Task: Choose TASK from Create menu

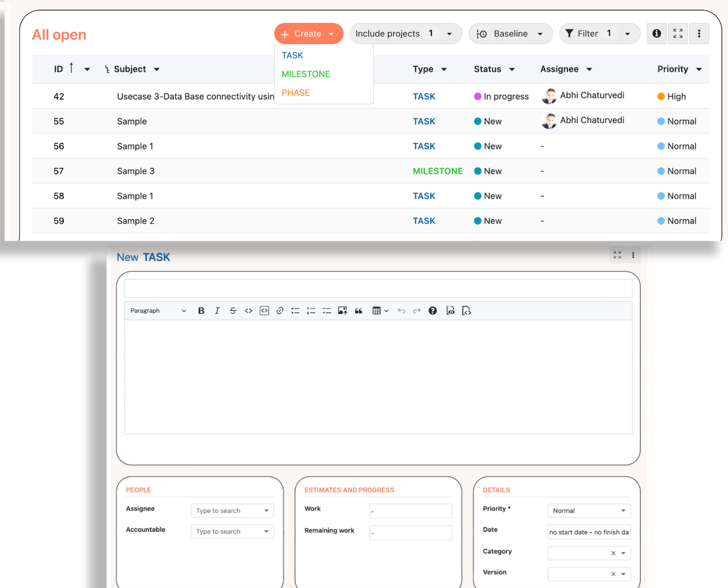Action: [x=292, y=55]
